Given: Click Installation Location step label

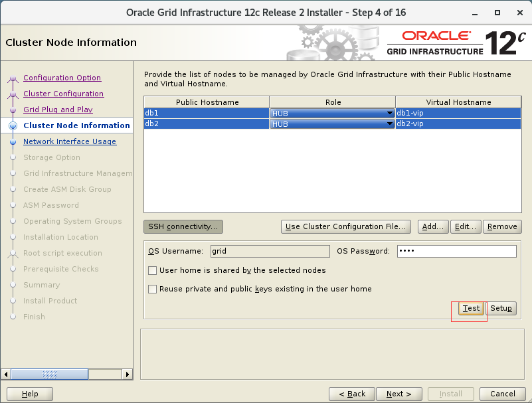Looking at the screenshot, I should click(x=60, y=237).
